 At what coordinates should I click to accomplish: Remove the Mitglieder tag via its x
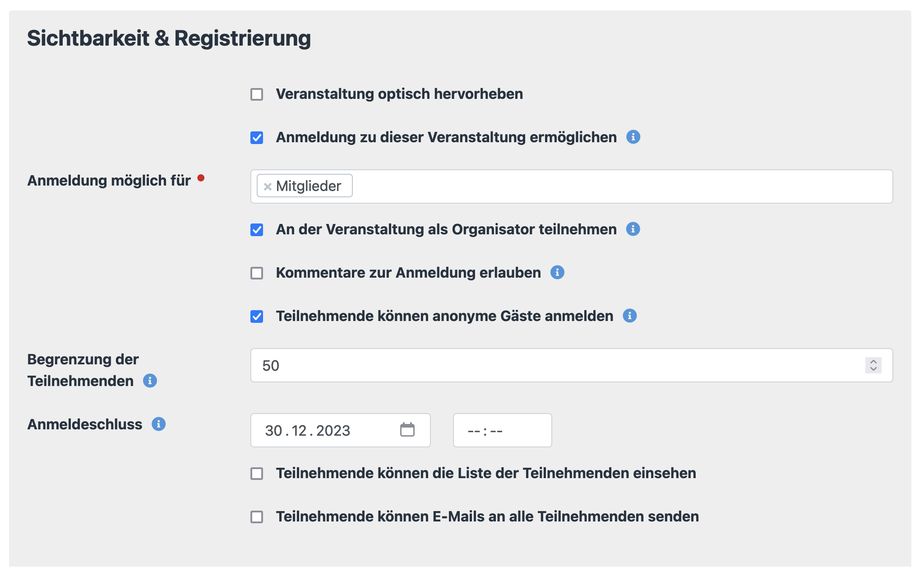pos(268,186)
